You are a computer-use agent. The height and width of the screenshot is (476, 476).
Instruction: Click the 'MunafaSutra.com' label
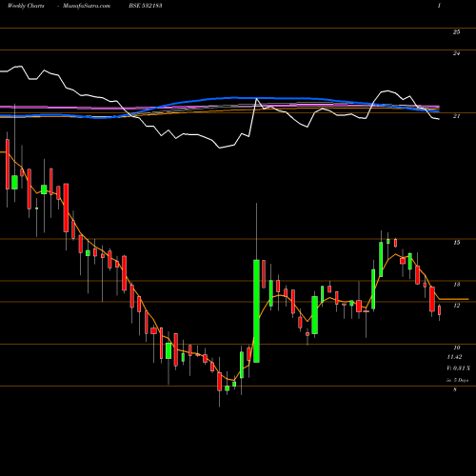(x=87, y=6)
